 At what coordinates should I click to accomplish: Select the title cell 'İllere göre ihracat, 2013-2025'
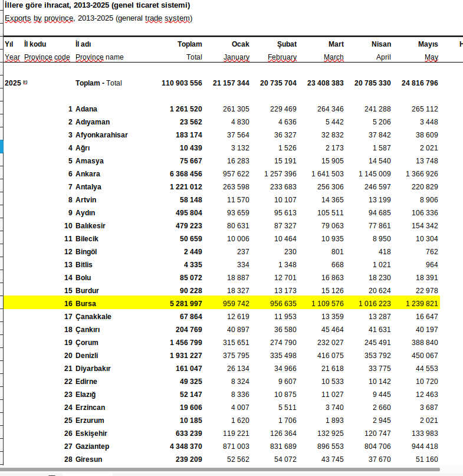point(97,5)
